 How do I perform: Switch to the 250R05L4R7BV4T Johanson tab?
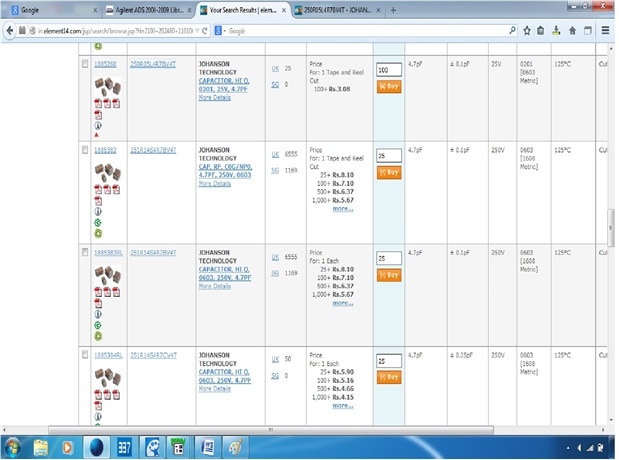[338, 10]
